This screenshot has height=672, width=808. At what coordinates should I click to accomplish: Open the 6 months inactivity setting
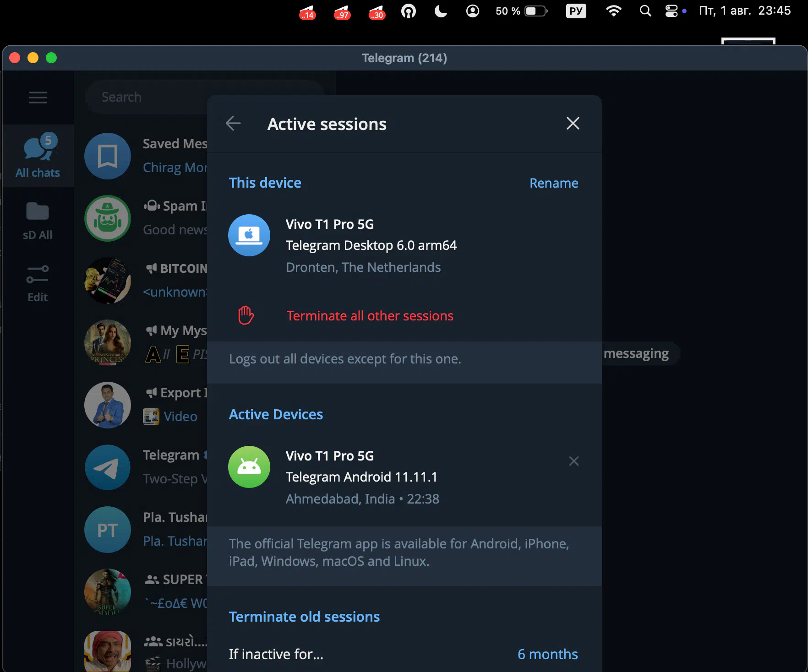point(547,654)
